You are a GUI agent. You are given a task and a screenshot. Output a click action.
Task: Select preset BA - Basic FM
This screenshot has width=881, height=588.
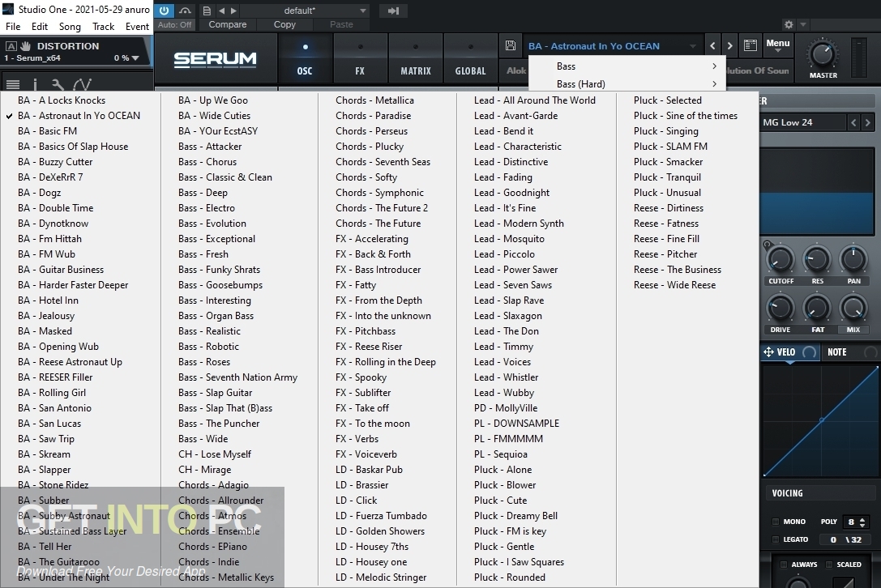(x=47, y=131)
